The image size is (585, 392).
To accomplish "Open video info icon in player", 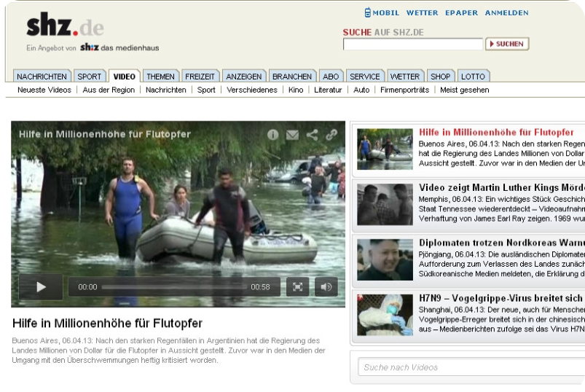I will (273, 135).
